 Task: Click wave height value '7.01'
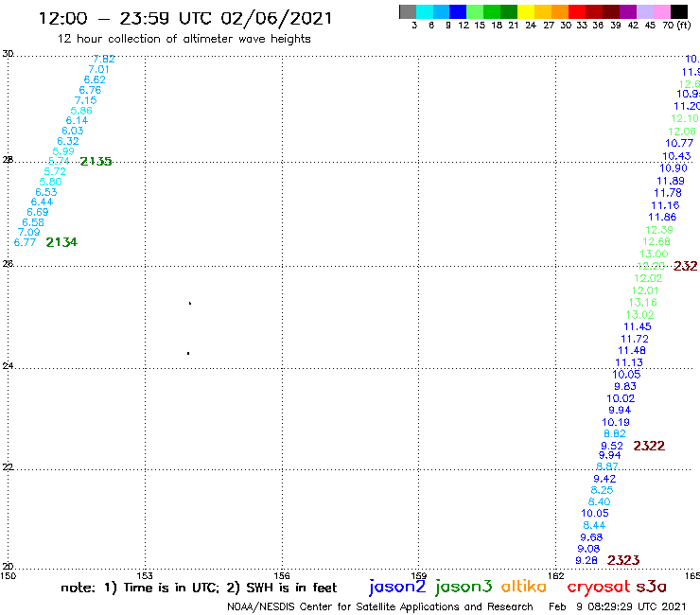[x=98, y=69]
